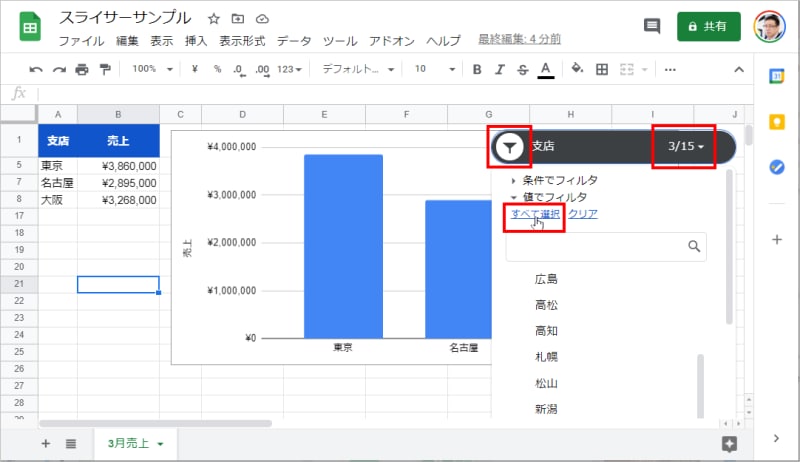The width and height of the screenshot is (800, 462).
Task: Toggle 新潟 in the filter list
Action: 546,409
